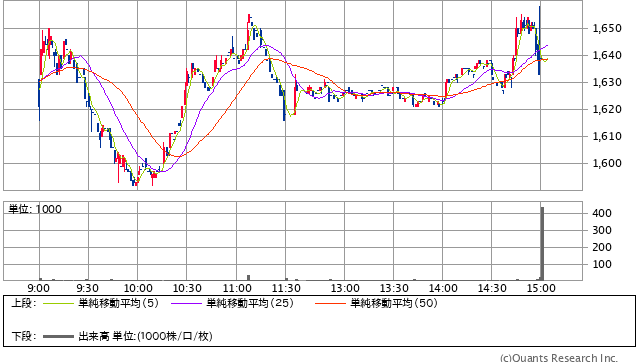Click the 1,600 price axis label
Viewport: 638px width, 362px height.
(x=607, y=163)
